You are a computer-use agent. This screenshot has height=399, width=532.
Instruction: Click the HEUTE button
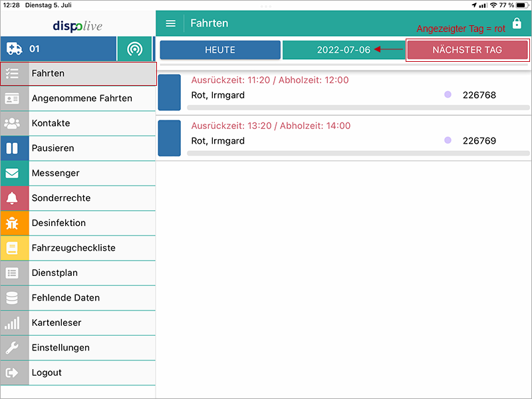click(x=220, y=50)
